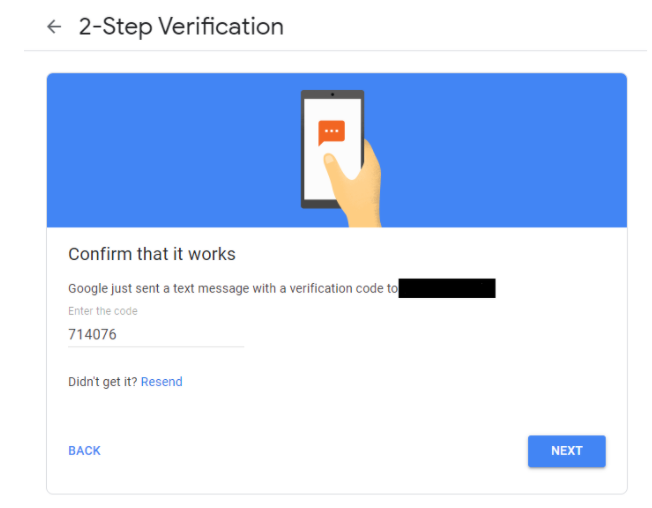Click the three dots inside the chat bubble
Image resolution: width=652 pixels, height=508 pixels.
(331, 131)
